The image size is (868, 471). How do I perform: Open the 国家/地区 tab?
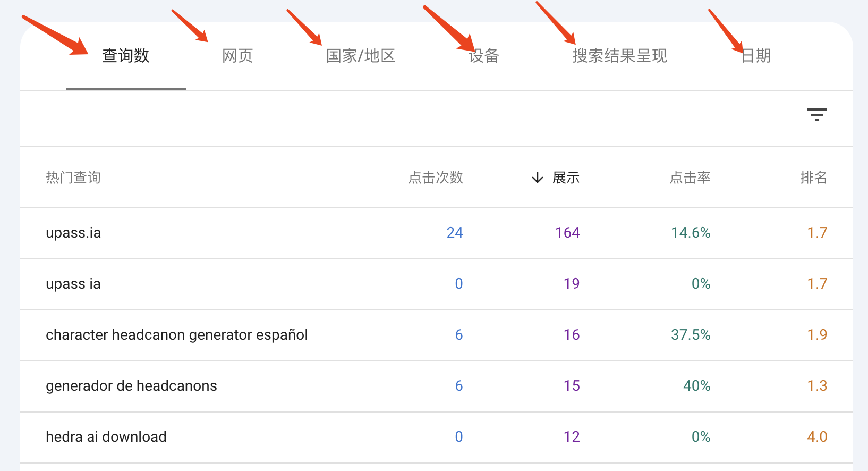pos(361,55)
